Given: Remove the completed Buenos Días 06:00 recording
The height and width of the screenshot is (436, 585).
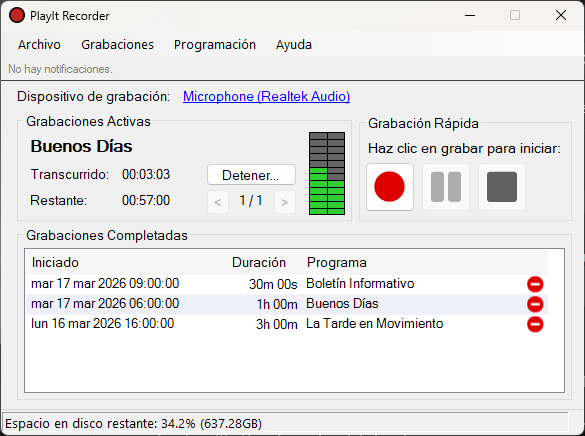Looking at the screenshot, I should click(535, 304).
